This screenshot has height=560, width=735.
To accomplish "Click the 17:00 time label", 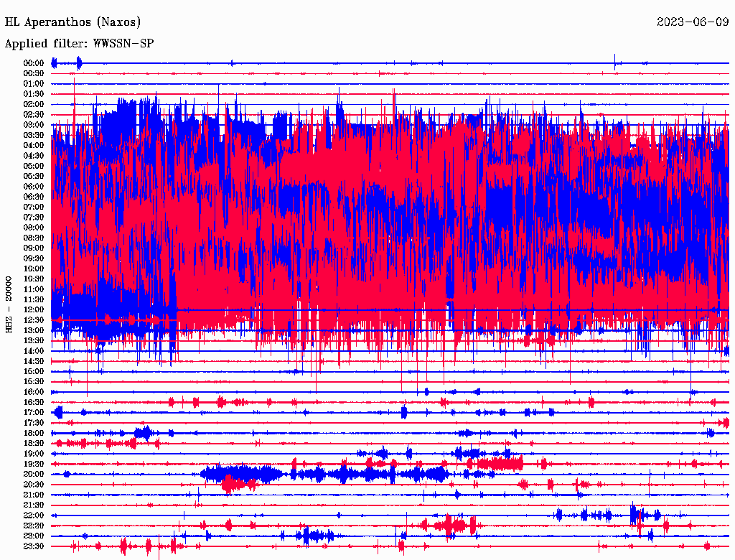I will pyautogui.click(x=34, y=412).
